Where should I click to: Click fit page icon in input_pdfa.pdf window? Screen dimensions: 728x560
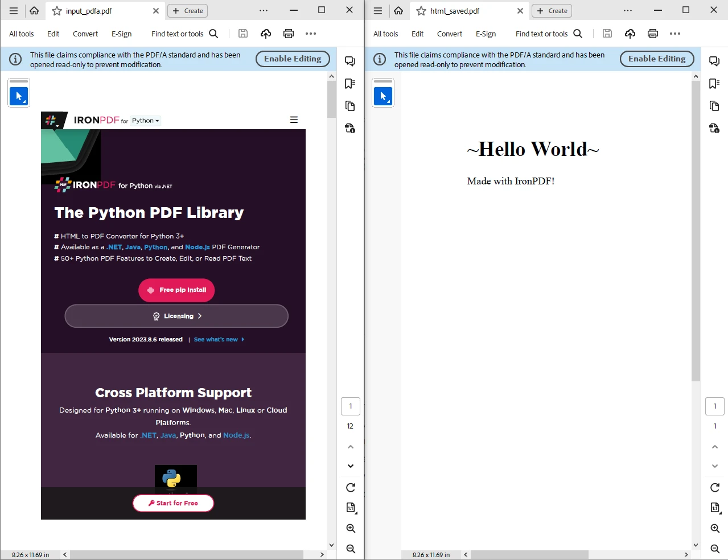[x=351, y=508]
